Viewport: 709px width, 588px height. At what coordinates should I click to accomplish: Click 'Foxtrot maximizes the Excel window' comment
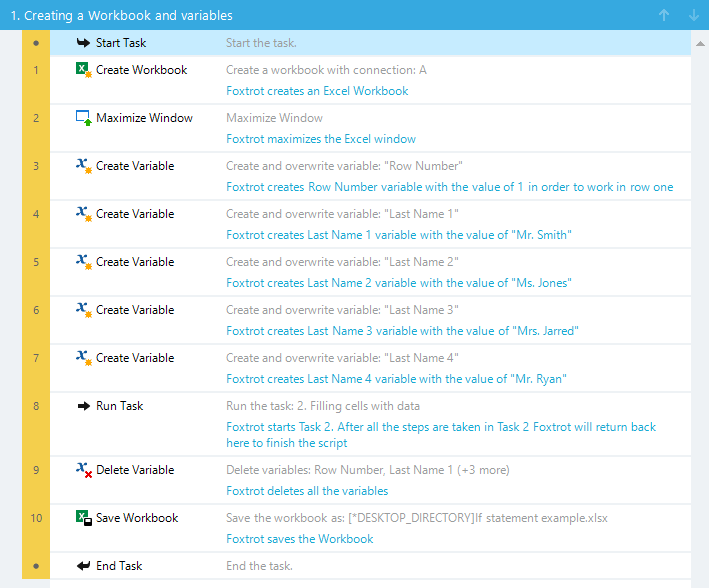[321, 139]
